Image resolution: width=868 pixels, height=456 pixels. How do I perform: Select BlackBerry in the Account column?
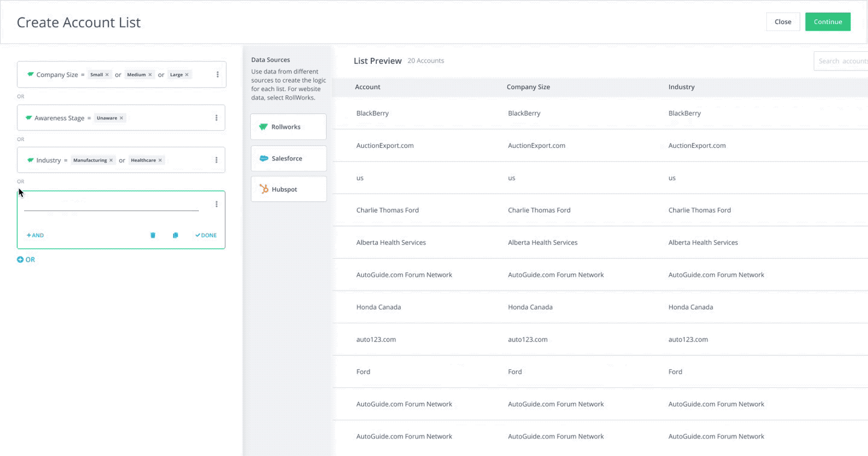tap(373, 113)
